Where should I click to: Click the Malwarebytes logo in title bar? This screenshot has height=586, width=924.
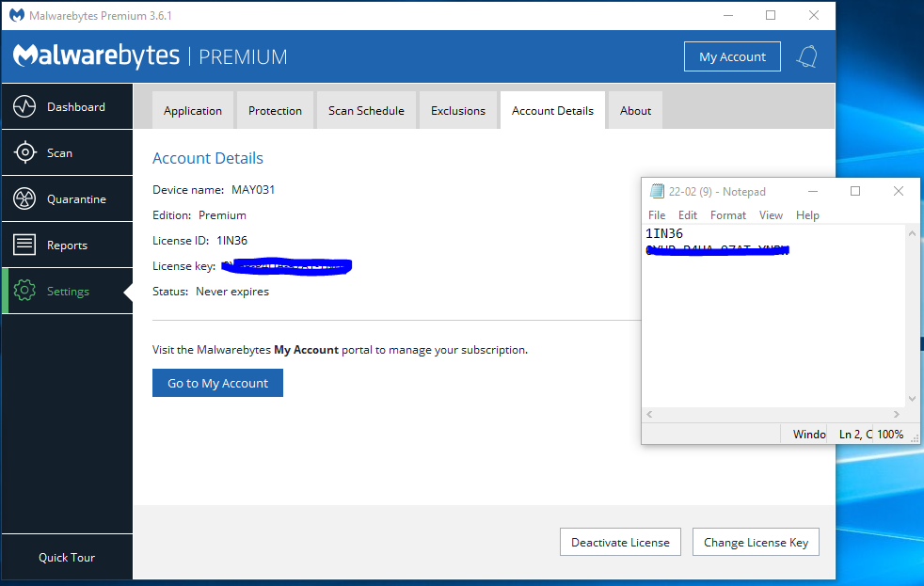point(17,15)
